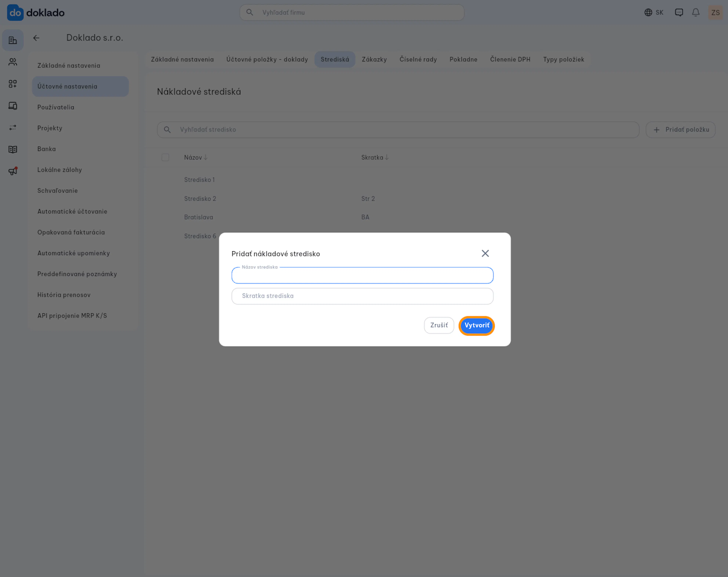
Task: Focus the Vyhľadať firmu search field
Action: (x=352, y=13)
